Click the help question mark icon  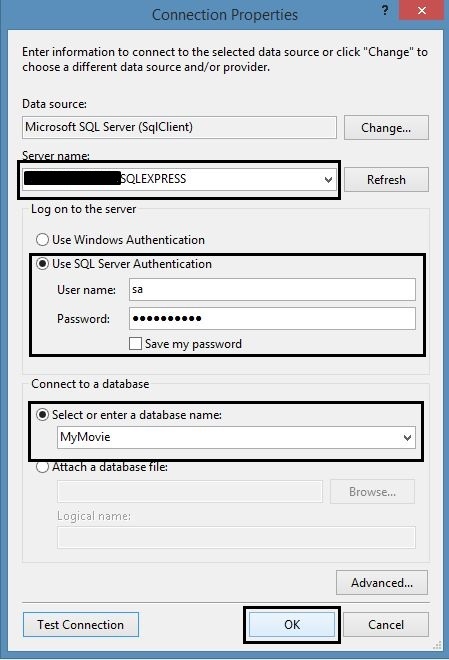385,11
